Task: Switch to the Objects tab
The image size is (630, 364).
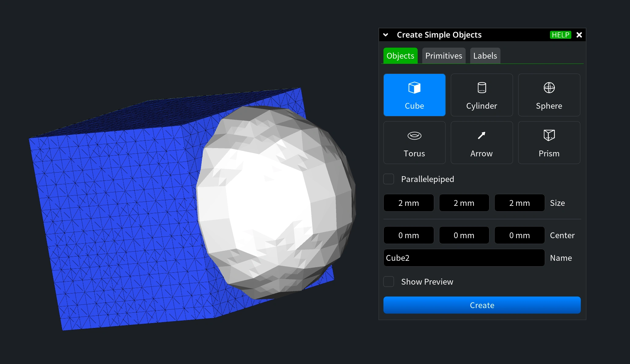Action: point(400,56)
